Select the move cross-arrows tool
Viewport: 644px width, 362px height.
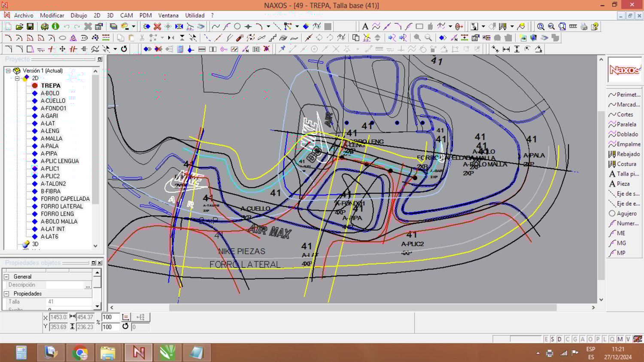pos(62,49)
